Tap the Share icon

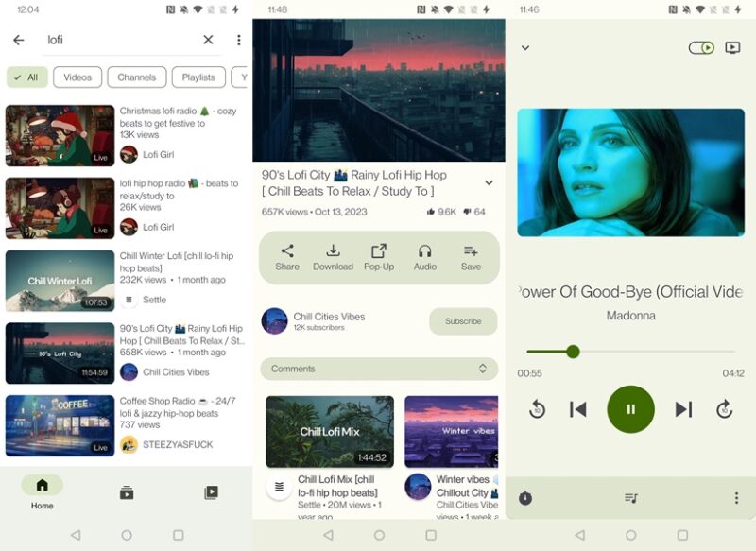coord(286,258)
